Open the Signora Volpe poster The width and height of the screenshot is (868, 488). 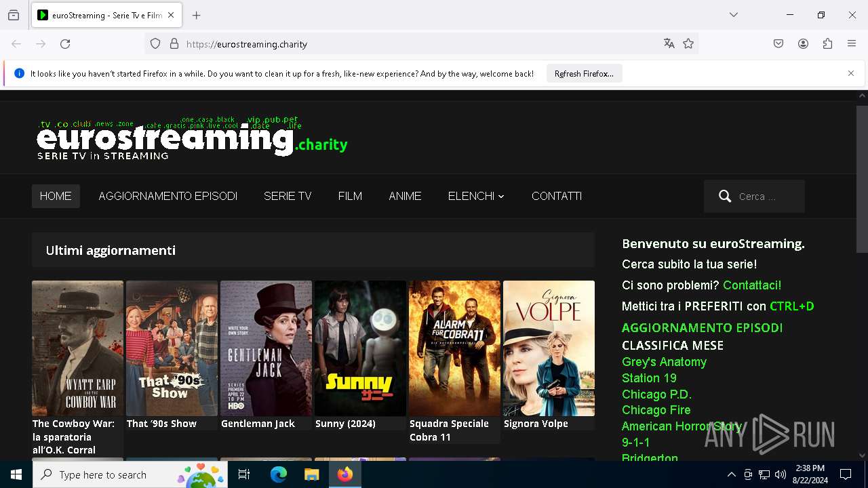coord(549,348)
